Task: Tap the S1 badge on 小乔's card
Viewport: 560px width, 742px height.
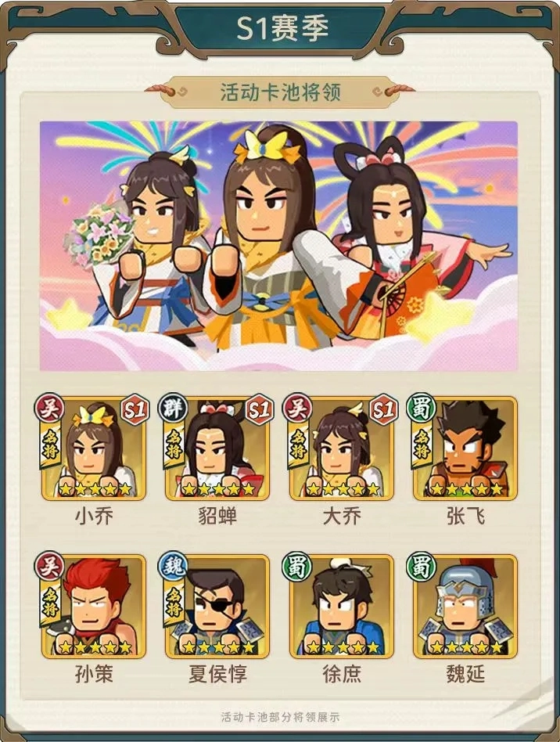Action: click(135, 409)
